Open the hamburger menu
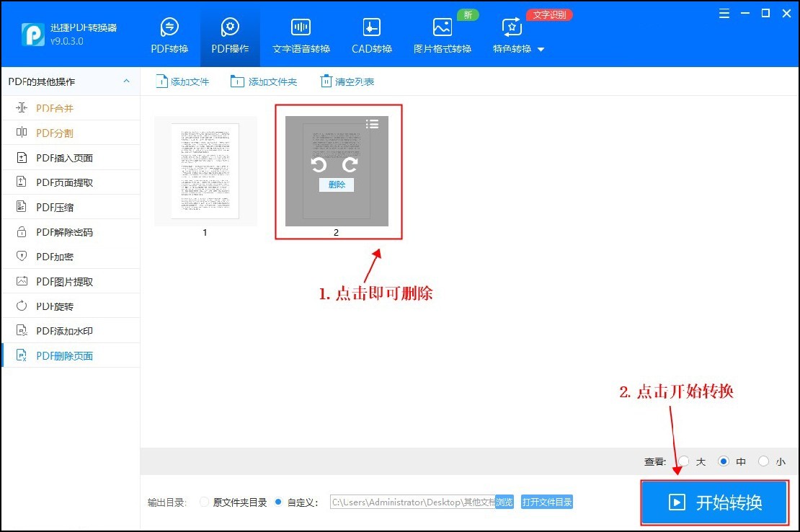800x532 pixels. [x=724, y=13]
